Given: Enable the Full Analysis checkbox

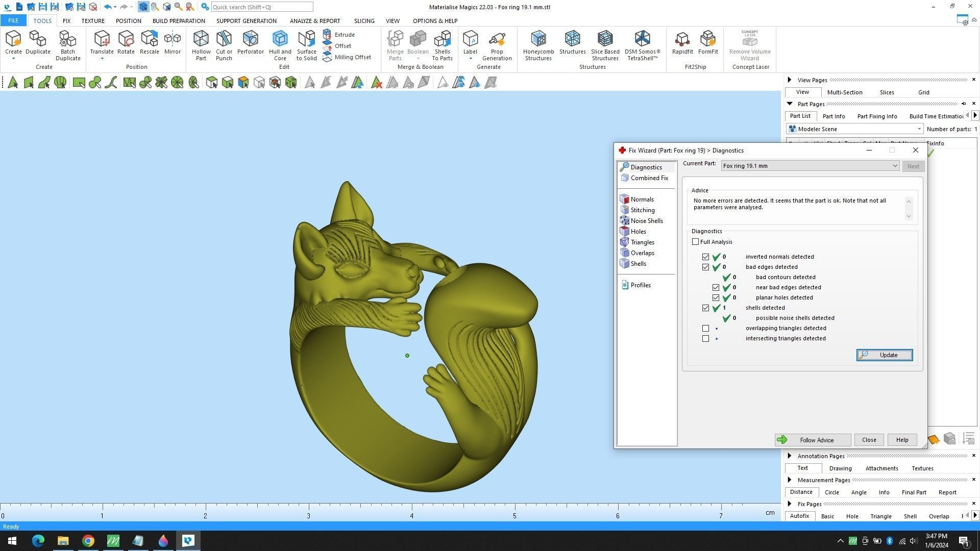Looking at the screenshot, I should (695, 242).
